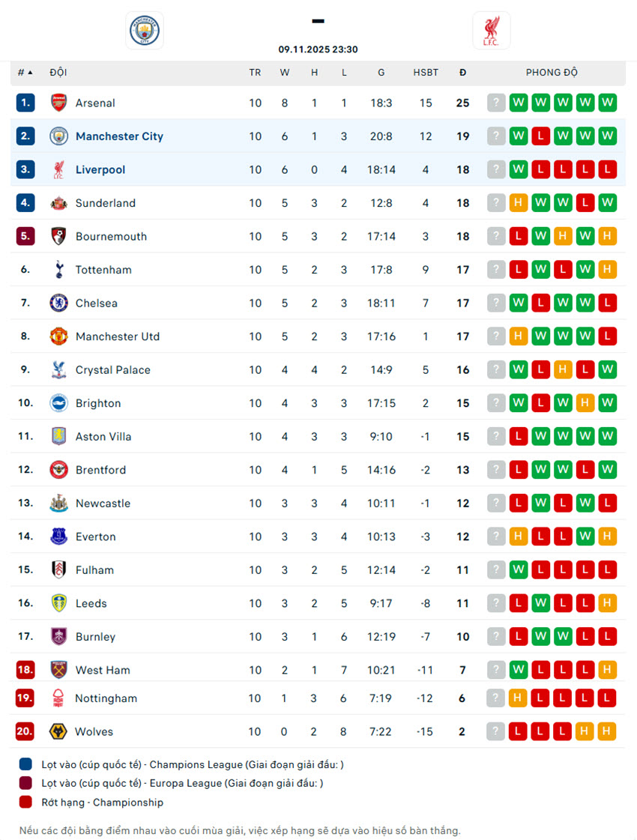The width and height of the screenshot is (637, 840).
Task: Click Bournemouth's middle orange H form badge
Action: coord(563,236)
